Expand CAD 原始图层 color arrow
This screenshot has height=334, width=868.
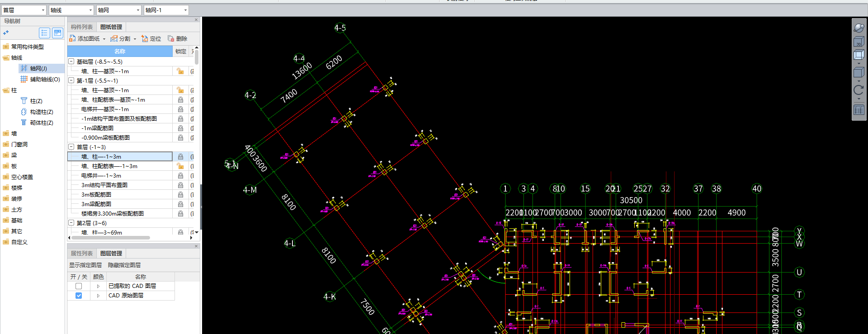(98, 296)
